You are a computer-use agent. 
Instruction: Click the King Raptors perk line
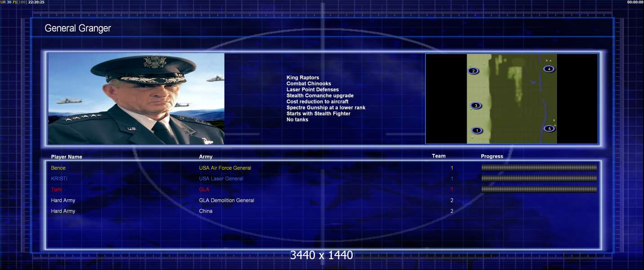pyautogui.click(x=303, y=78)
